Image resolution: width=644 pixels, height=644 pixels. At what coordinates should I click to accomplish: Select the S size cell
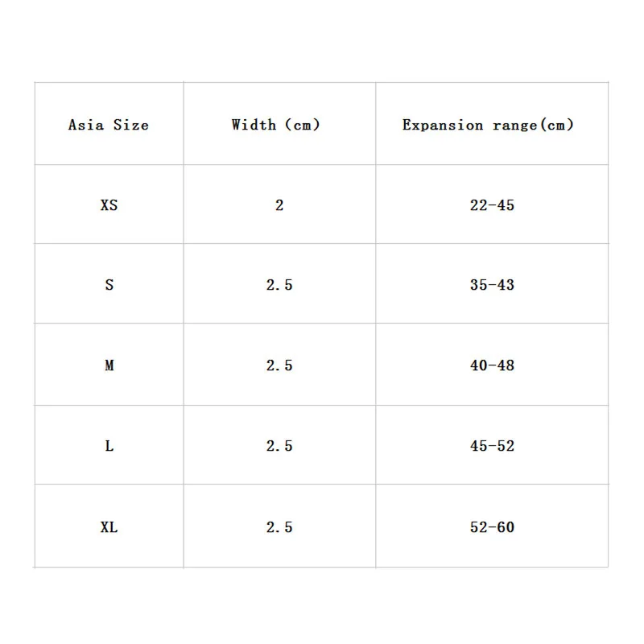pyautogui.click(x=109, y=283)
